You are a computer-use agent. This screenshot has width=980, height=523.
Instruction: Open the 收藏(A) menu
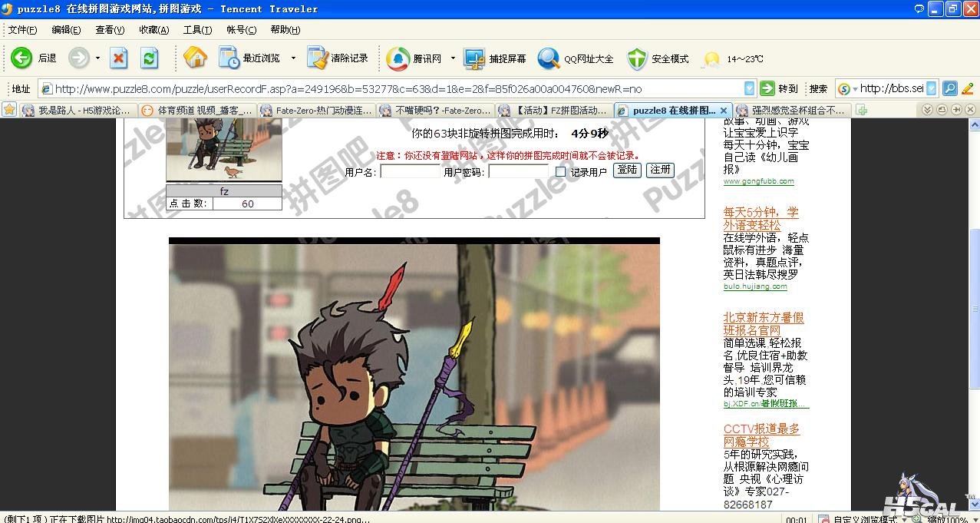(153, 30)
